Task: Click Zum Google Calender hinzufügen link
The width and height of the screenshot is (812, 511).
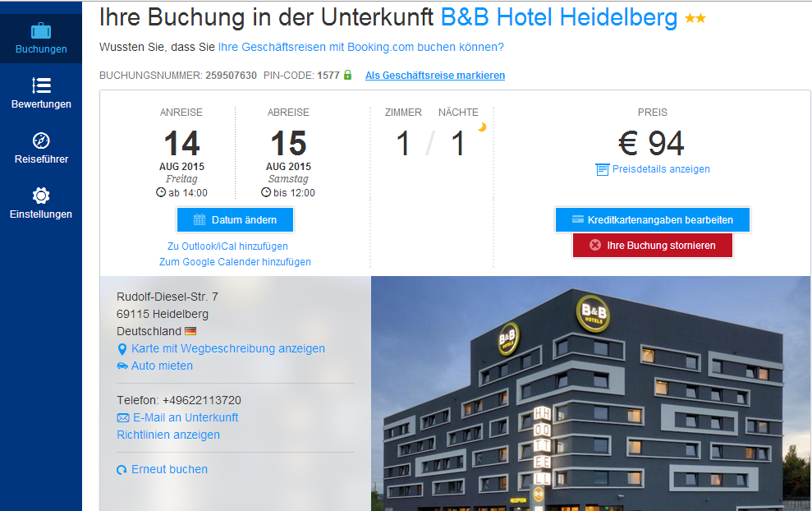Action: point(235,262)
